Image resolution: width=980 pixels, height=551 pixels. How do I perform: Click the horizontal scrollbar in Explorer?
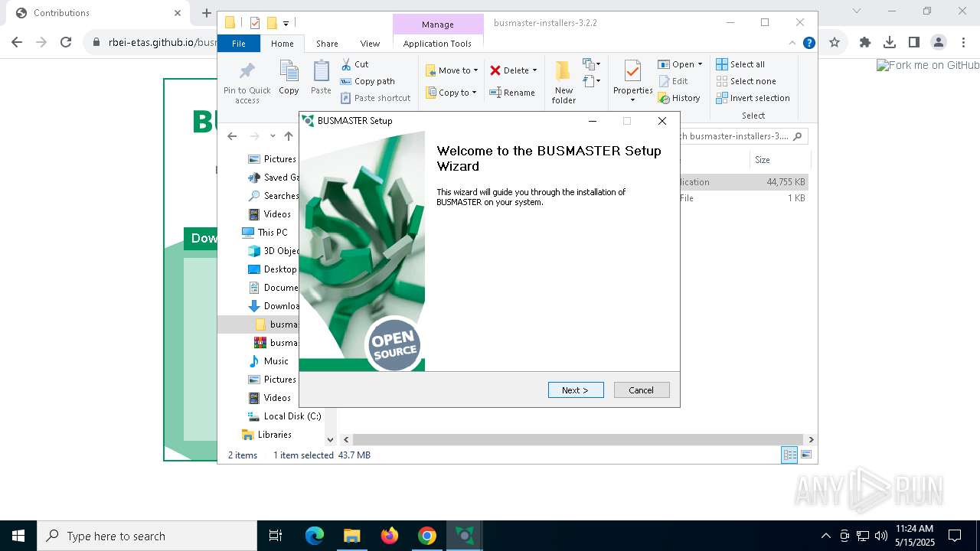[x=578, y=439]
